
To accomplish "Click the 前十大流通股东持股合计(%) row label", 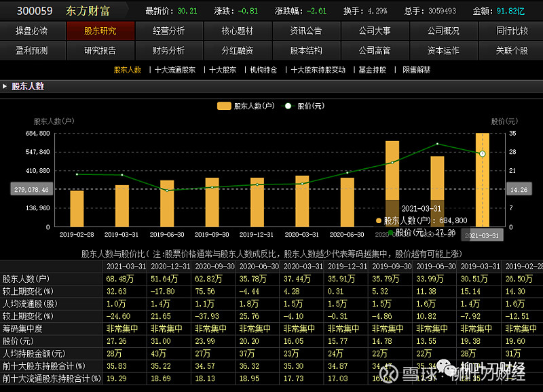I will [x=52, y=378].
